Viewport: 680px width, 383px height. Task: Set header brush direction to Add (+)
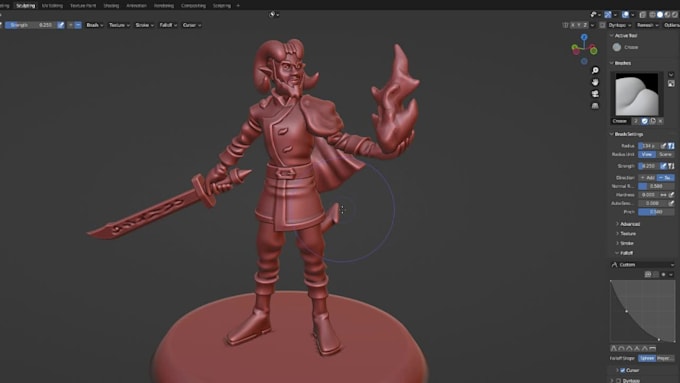(x=71, y=25)
